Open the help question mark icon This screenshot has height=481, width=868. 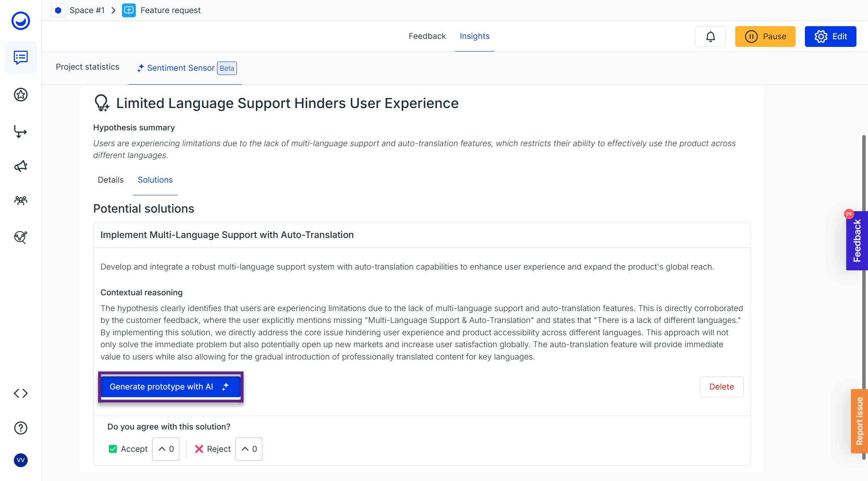[x=21, y=428]
